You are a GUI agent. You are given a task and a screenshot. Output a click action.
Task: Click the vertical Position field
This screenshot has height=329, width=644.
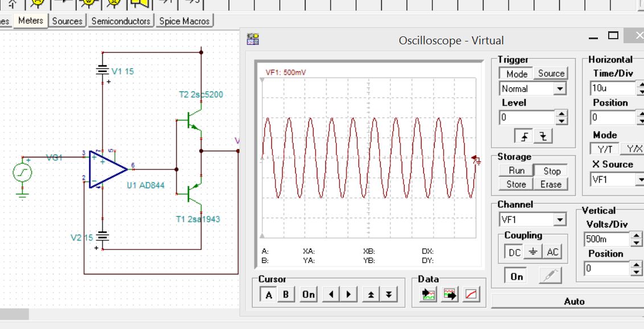tap(607, 269)
